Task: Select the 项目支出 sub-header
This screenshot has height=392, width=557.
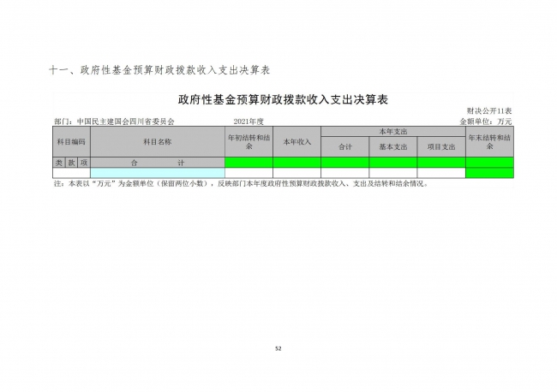Action: point(441,146)
